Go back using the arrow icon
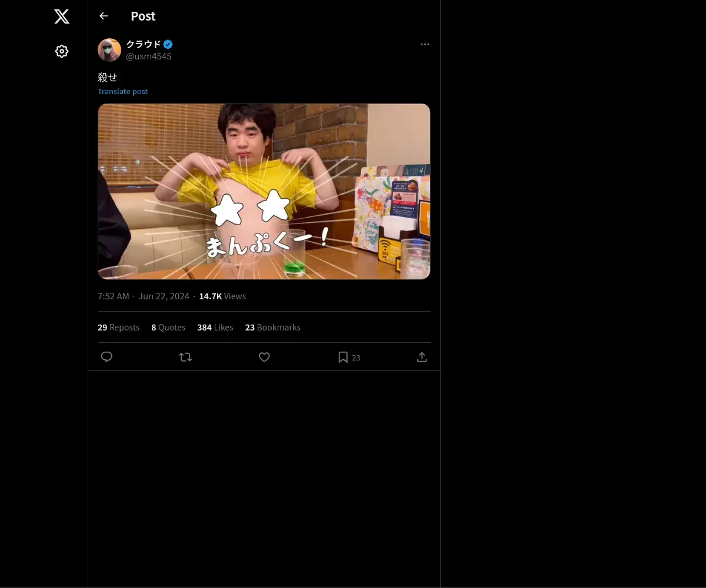The width and height of the screenshot is (706, 588). pyautogui.click(x=104, y=16)
